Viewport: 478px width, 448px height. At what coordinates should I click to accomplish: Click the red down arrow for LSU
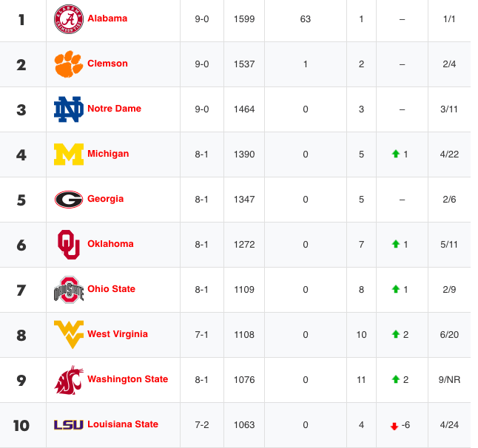394,427
